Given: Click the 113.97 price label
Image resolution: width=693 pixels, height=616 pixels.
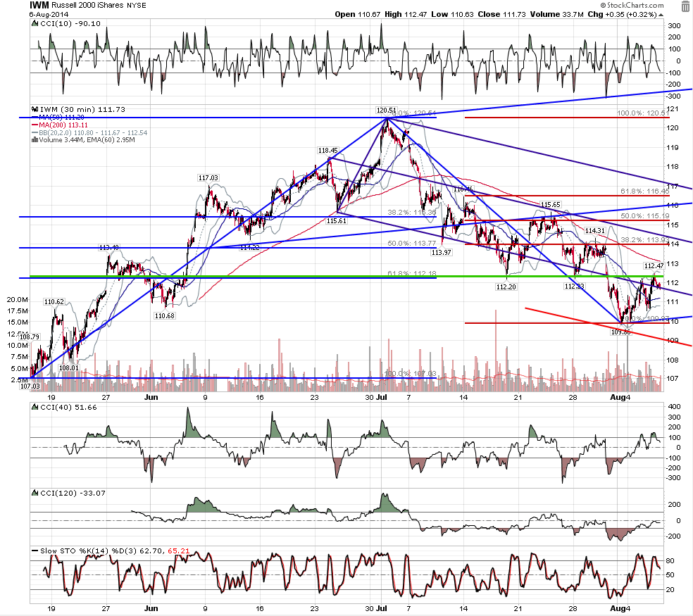Looking at the screenshot, I should point(441,252).
